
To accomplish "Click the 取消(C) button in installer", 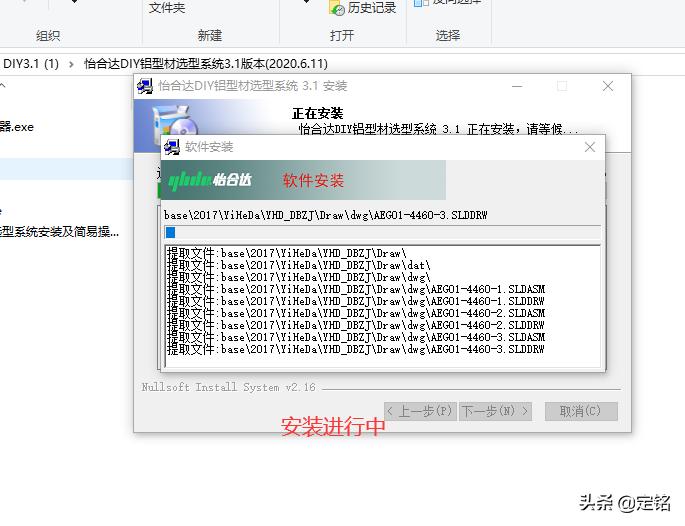I will 581,412.
